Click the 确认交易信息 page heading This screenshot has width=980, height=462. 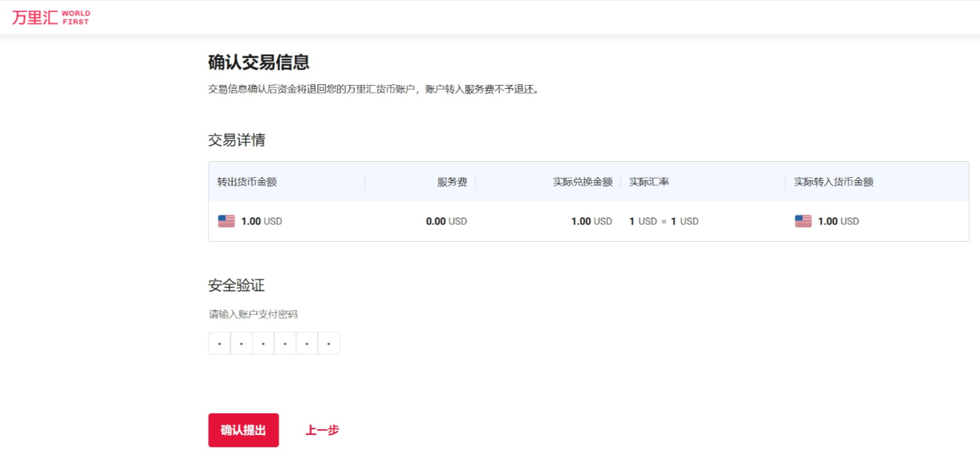click(259, 63)
